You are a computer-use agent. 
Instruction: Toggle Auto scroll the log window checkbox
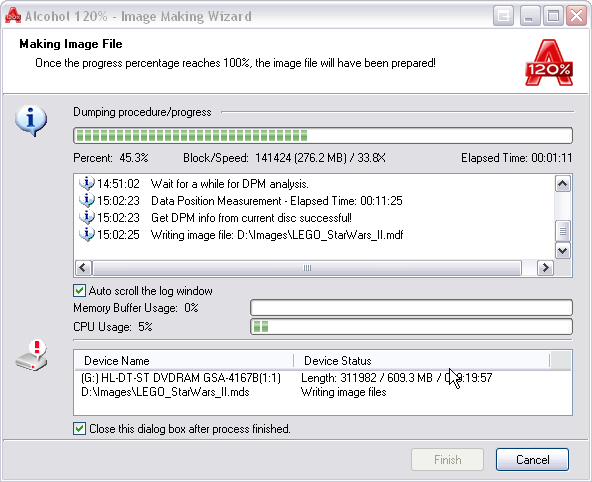pyautogui.click(x=79, y=291)
